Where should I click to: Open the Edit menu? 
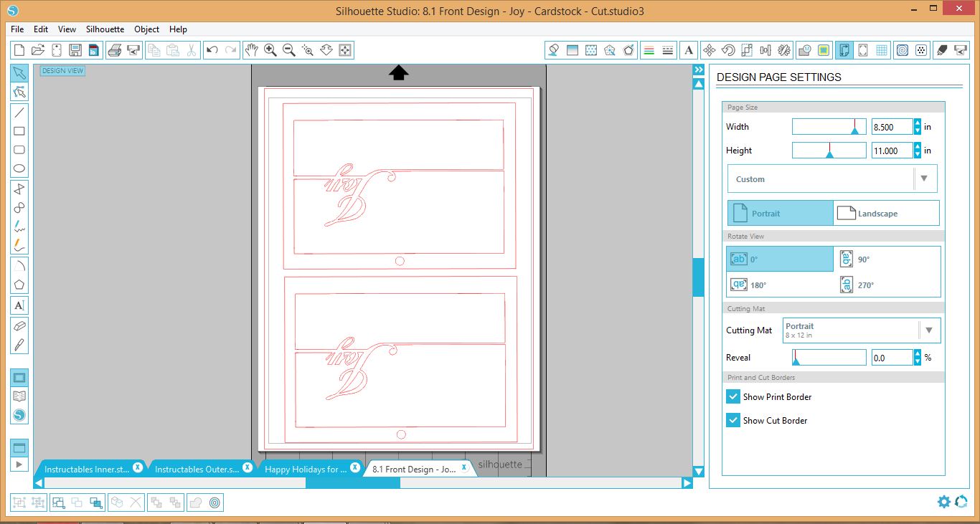tap(41, 29)
